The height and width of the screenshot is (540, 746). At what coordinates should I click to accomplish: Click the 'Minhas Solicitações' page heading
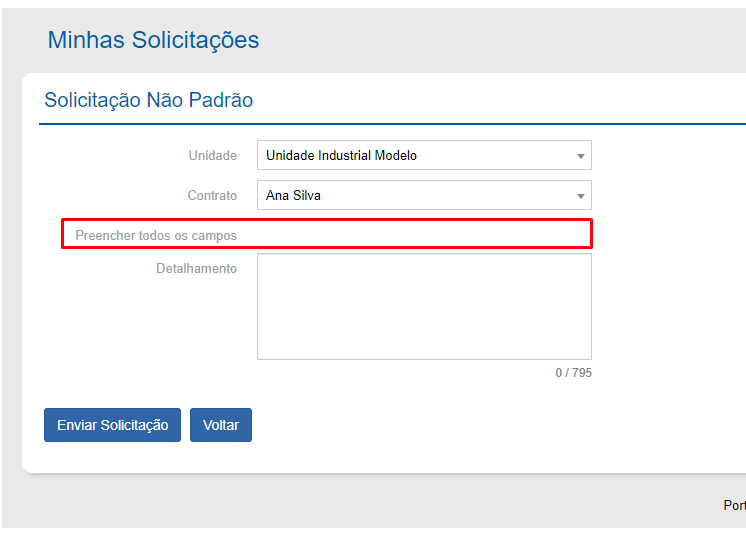pos(153,40)
